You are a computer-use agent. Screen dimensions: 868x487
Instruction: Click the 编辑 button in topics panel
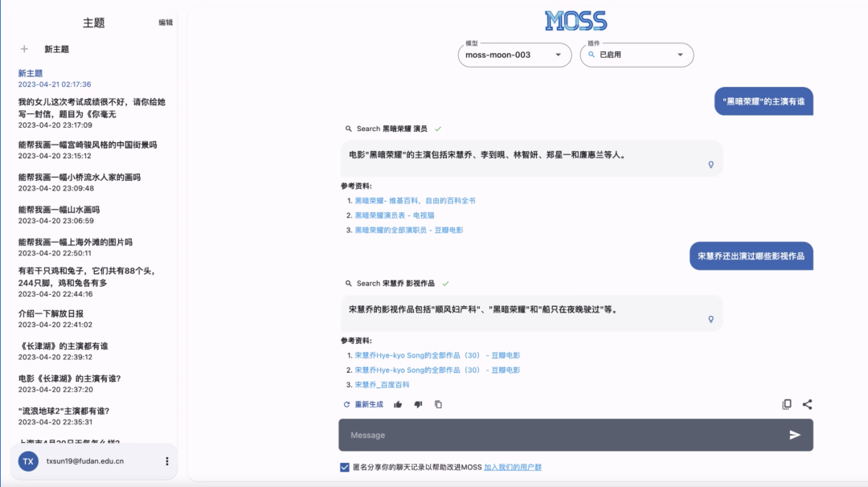coord(166,23)
